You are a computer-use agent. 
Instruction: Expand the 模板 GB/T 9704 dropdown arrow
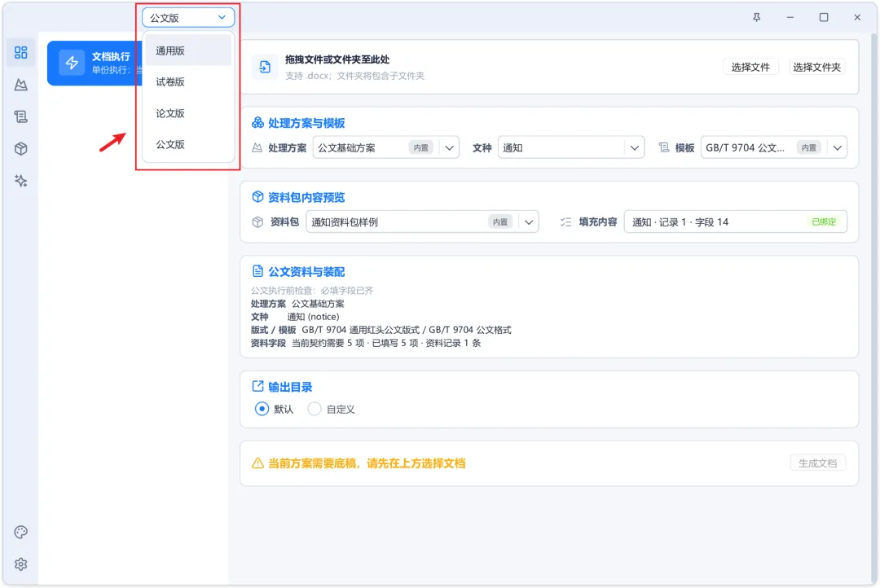pyautogui.click(x=838, y=148)
